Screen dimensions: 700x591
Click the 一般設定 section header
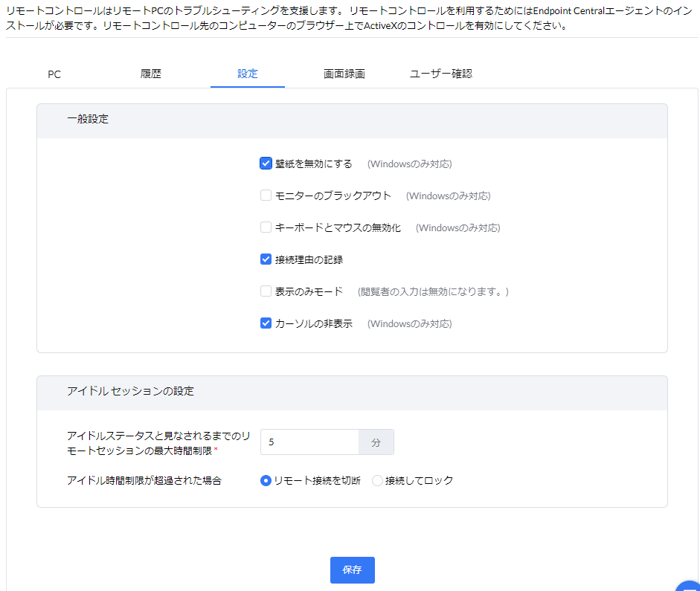point(88,119)
